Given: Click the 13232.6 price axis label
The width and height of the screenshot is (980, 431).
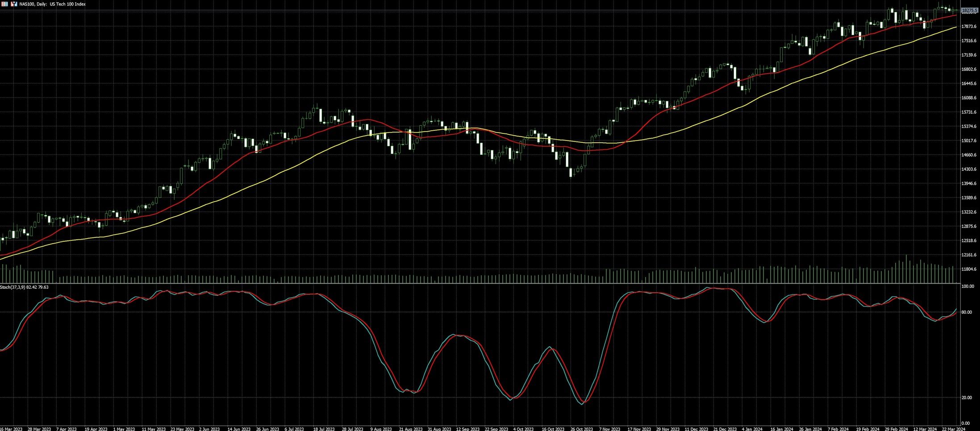Looking at the screenshot, I should (969, 212).
